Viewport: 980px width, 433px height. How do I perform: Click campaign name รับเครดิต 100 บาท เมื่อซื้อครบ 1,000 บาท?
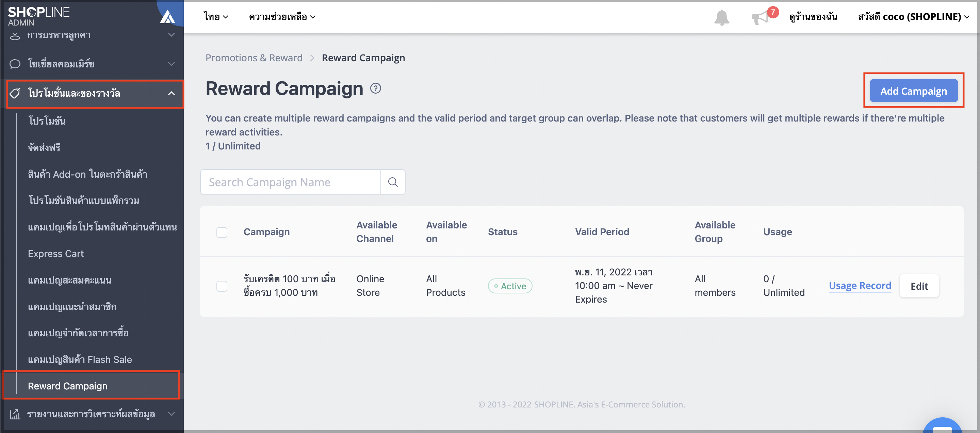click(289, 286)
